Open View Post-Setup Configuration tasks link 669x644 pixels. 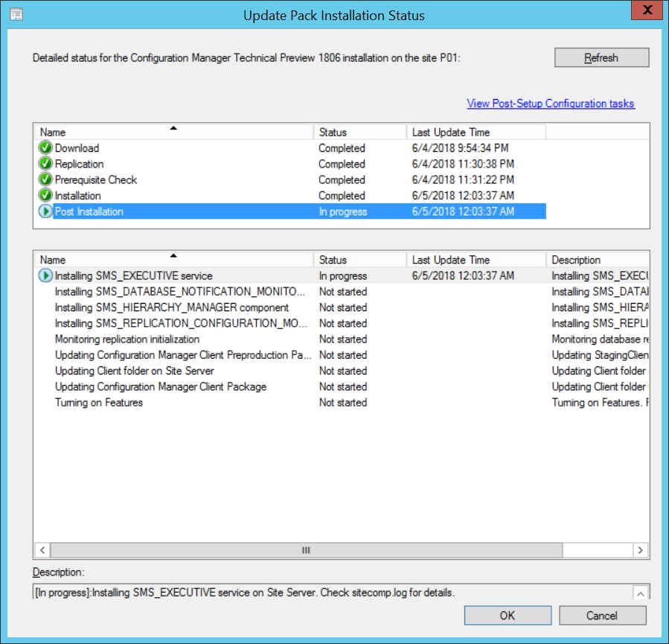551,103
